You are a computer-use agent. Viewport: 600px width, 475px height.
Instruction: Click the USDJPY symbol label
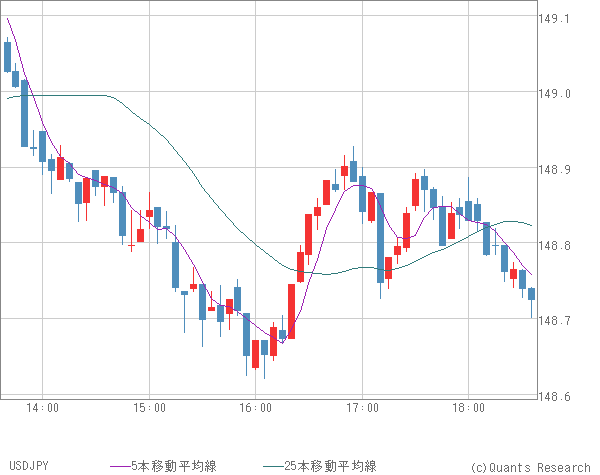pyautogui.click(x=29, y=466)
